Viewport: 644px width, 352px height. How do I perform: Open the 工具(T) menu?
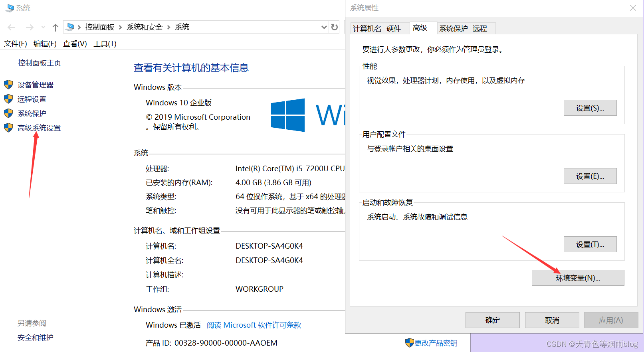coord(105,44)
